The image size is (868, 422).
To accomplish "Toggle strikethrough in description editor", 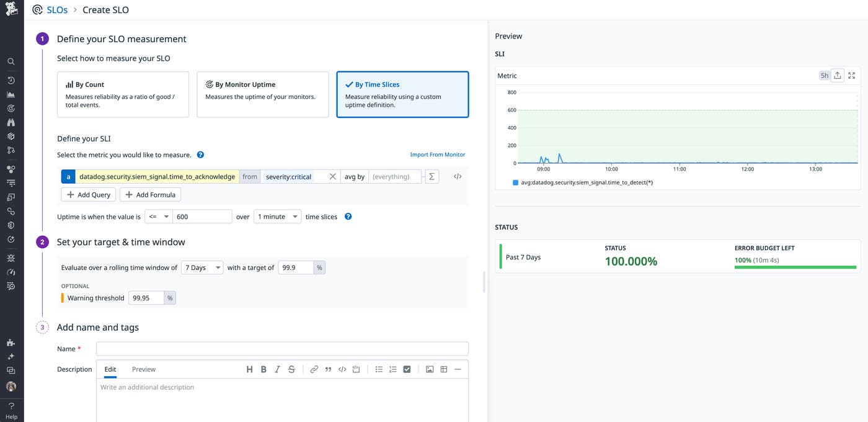I will click(291, 369).
